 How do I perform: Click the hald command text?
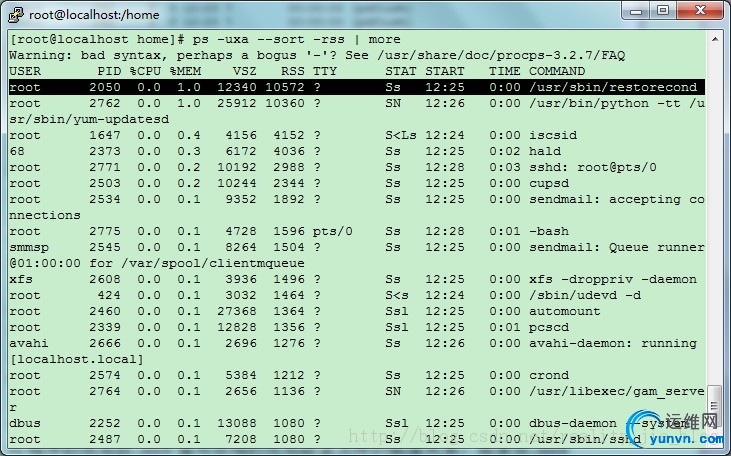point(545,151)
